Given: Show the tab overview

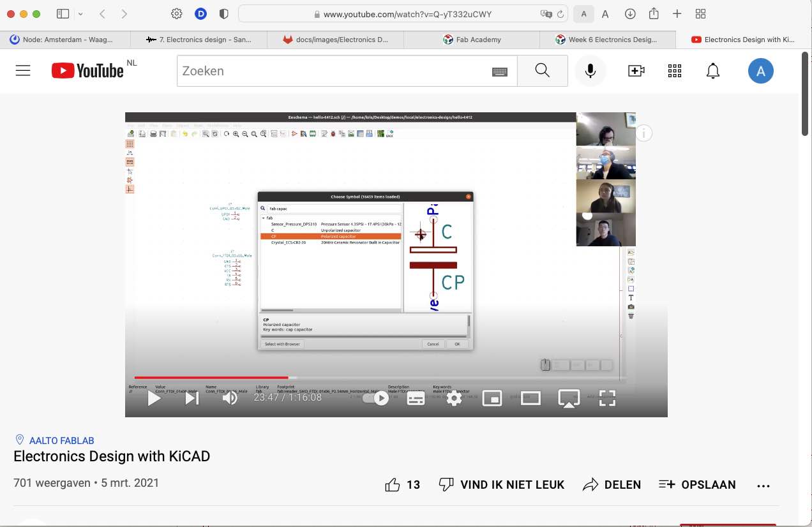Looking at the screenshot, I should pyautogui.click(x=700, y=14).
